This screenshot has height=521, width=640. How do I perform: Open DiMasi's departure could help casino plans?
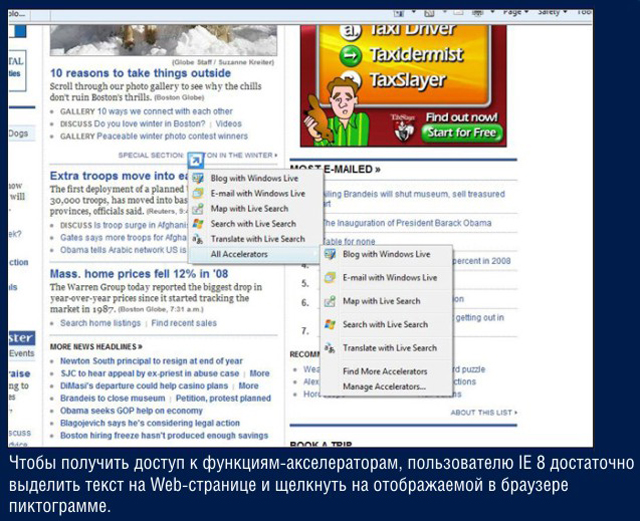click(144, 386)
